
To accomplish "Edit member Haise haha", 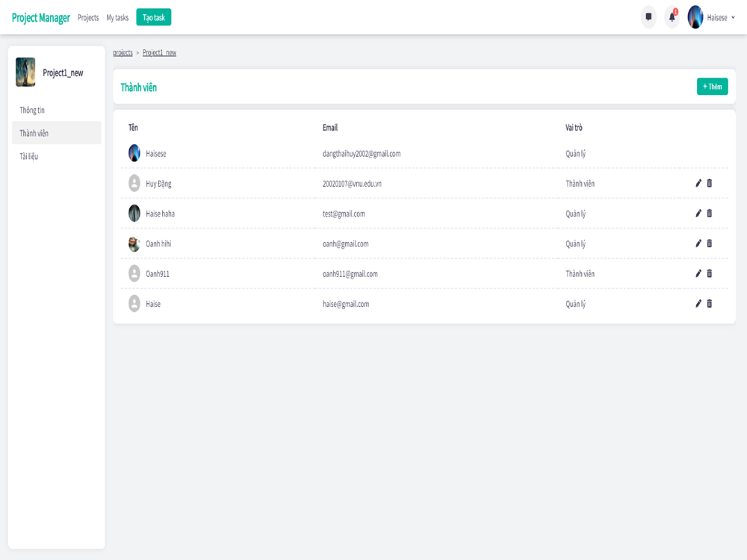I will (698, 214).
